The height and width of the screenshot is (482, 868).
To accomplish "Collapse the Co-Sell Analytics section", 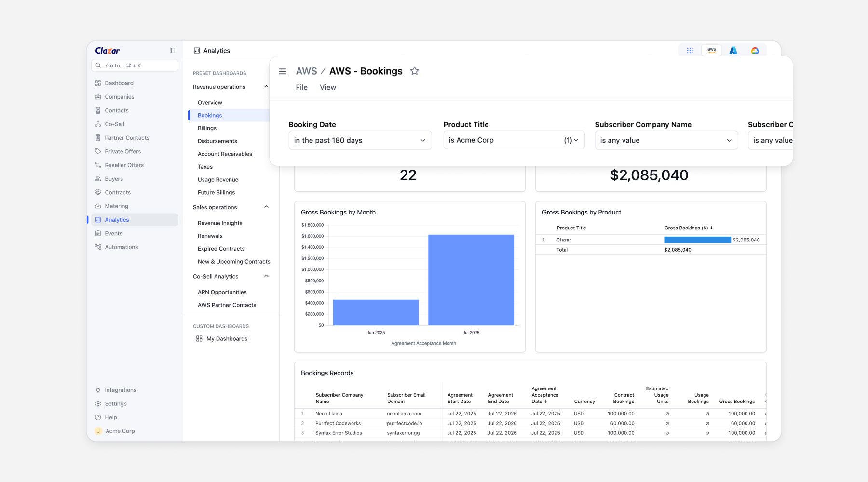I will coord(266,276).
